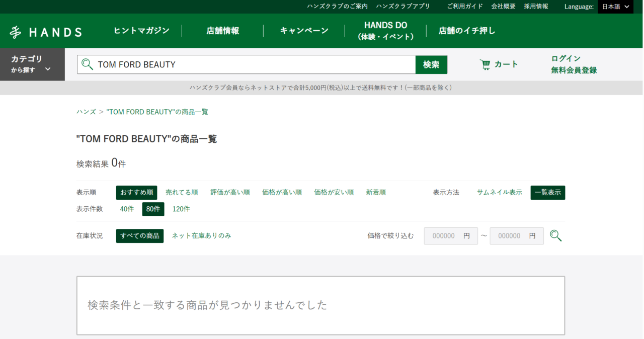Open ヒントマガジン menu item
This screenshot has width=644, height=339.
[142, 31]
